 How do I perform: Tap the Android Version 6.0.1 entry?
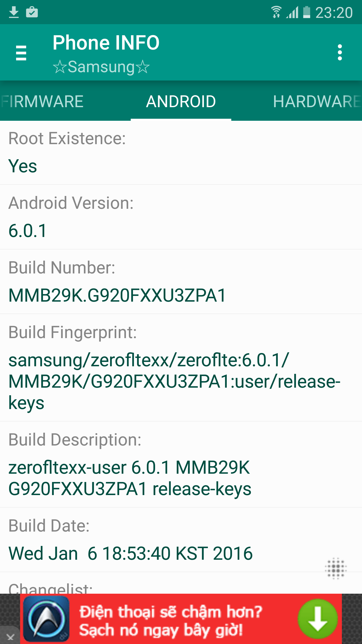point(181,217)
